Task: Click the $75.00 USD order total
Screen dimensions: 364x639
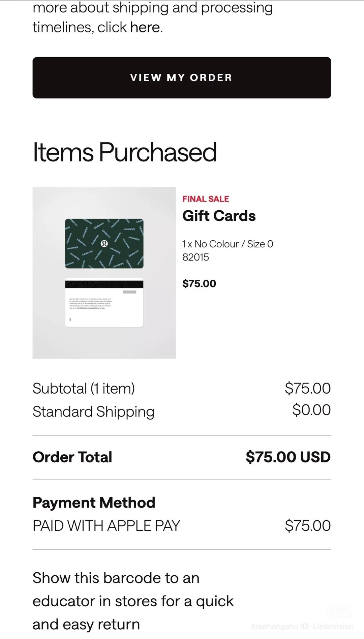Action: tap(288, 457)
